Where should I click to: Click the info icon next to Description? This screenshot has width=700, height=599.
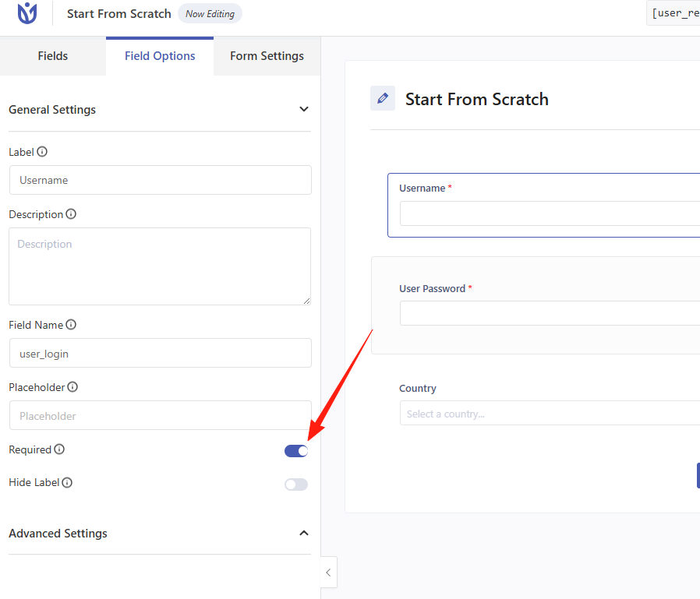pyautogui.click(x=71, y=214)
